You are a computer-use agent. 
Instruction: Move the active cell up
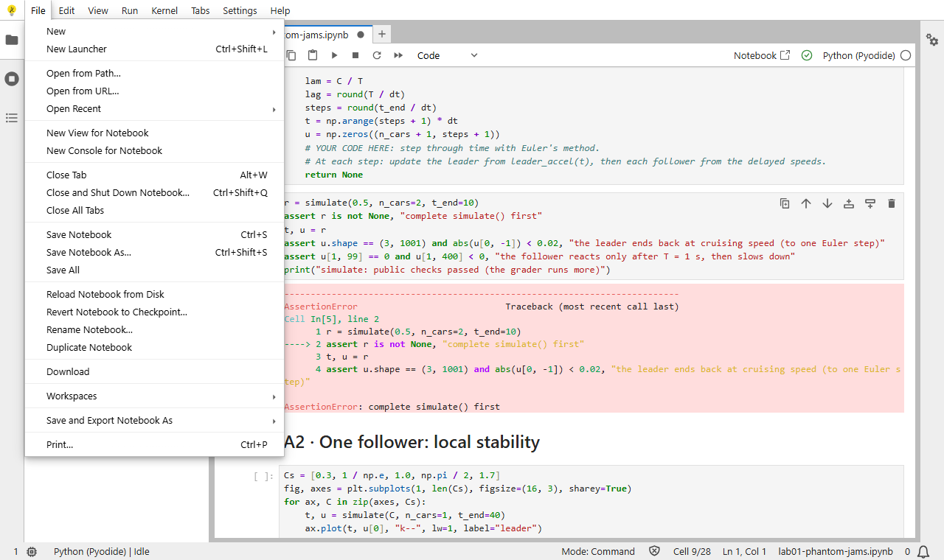[806, 203]
